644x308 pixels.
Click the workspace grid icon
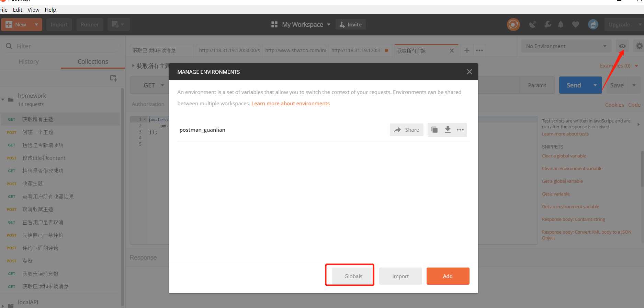tap(274, 24)
